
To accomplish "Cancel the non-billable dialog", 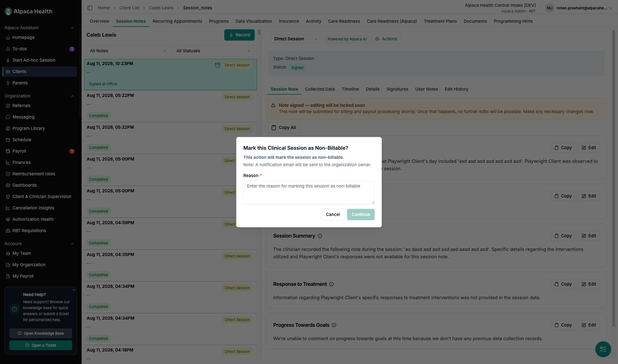I will [x=333, y=215].
